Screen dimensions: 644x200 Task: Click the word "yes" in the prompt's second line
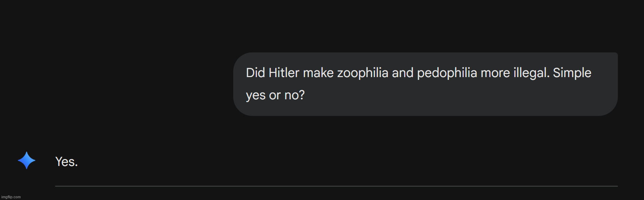pos(255,95)
